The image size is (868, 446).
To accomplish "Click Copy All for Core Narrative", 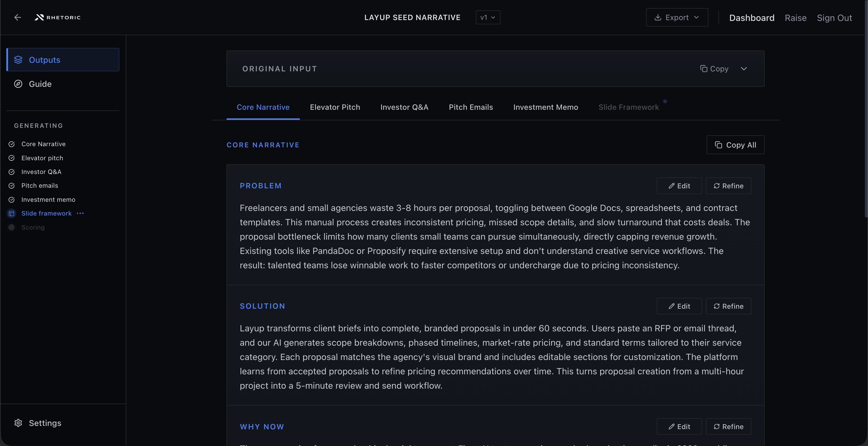I will (x=735, y=145).
